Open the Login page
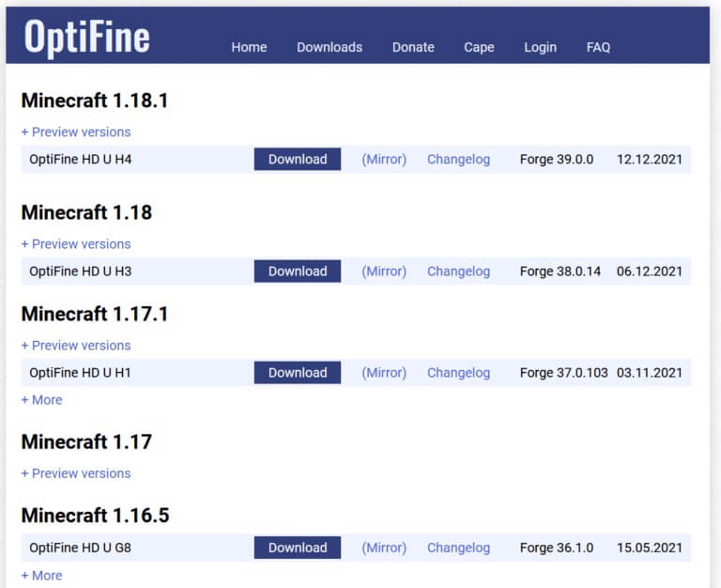 coord(541,47)
